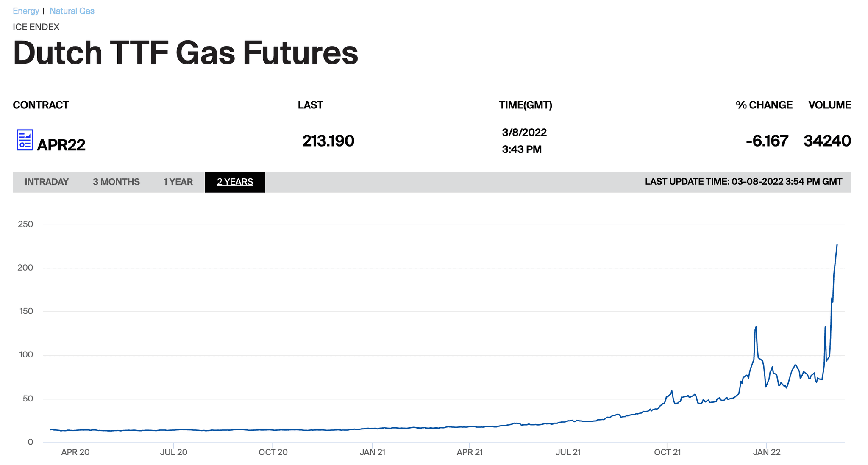
Task: Click the 250 y-axis gridline label
Action: click(25, 224)
